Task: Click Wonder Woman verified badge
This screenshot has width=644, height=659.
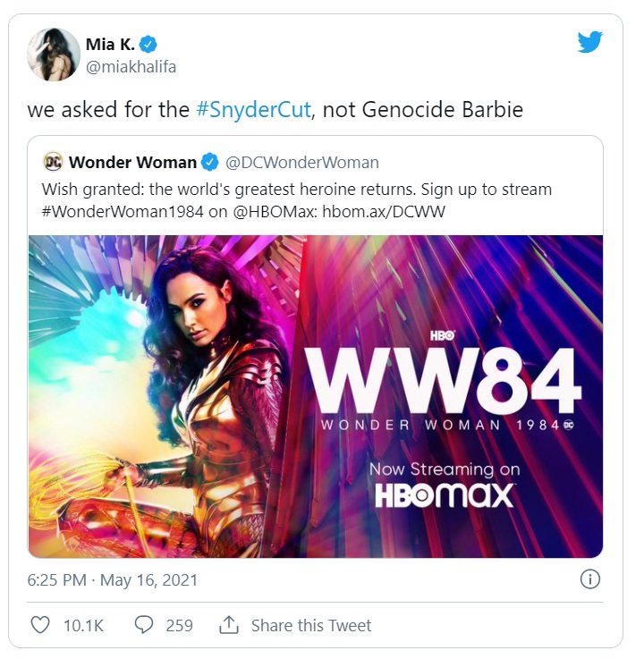Action: [x=210, y=162]
